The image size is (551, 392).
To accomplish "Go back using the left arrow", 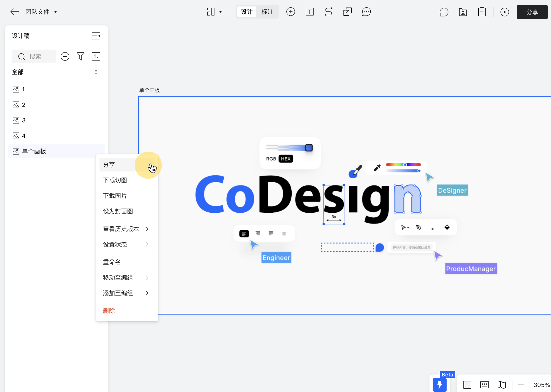I will click(15, 12).
